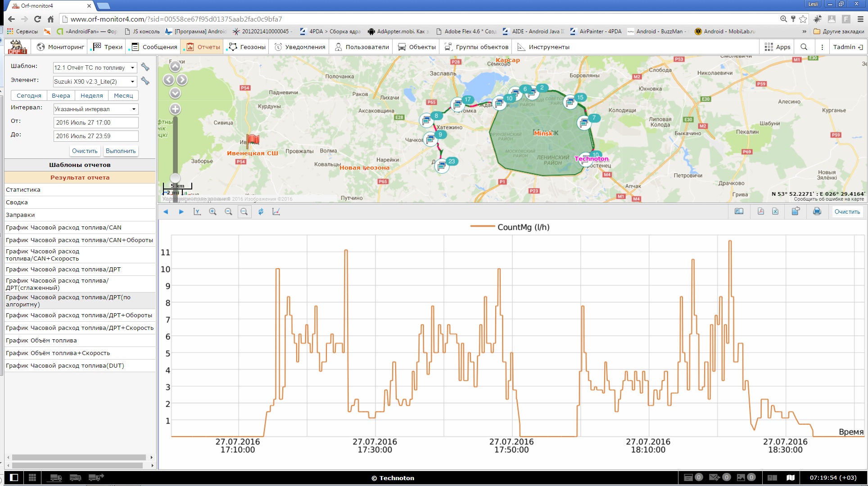Zoom in on the chart
Viewport: 868px width, 486px height.
212,211
